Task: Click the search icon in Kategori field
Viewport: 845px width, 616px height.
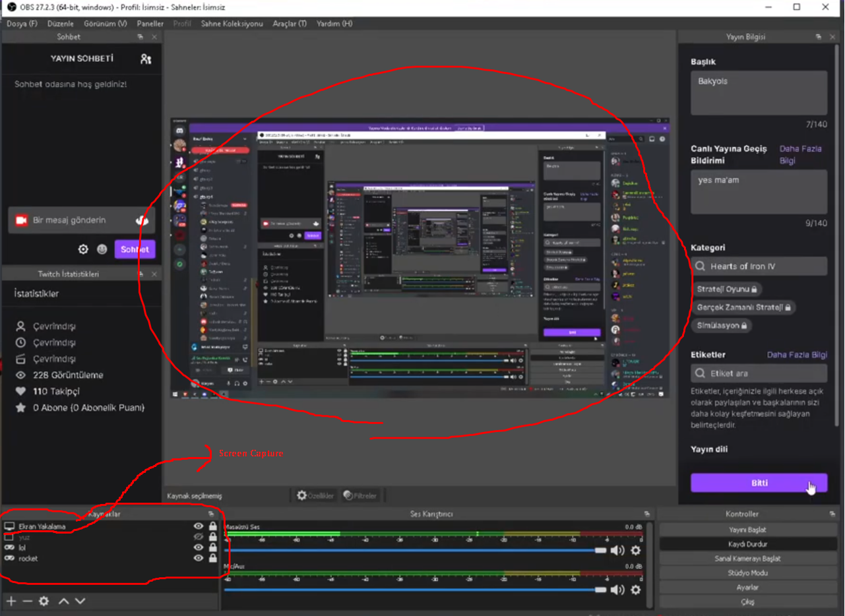Action: (x=701, y=266)
